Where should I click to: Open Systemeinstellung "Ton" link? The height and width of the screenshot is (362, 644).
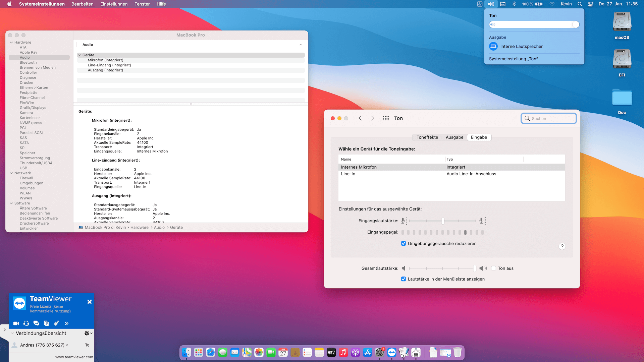point(516,59)
